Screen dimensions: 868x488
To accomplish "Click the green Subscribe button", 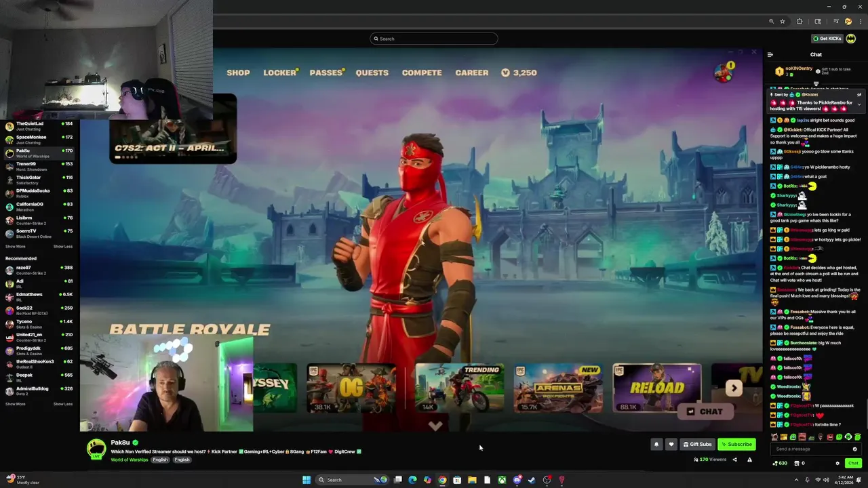I will 736,445.
